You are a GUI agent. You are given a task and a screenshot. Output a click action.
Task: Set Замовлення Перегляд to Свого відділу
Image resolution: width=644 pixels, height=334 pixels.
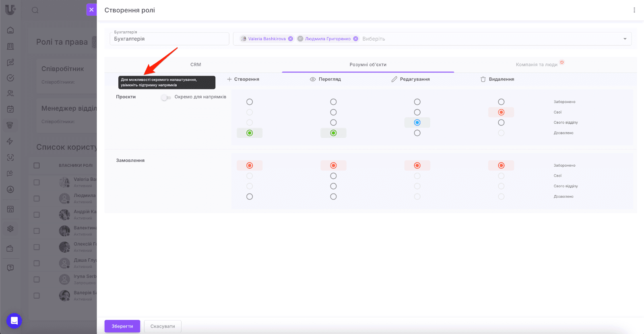click(333, 186)
